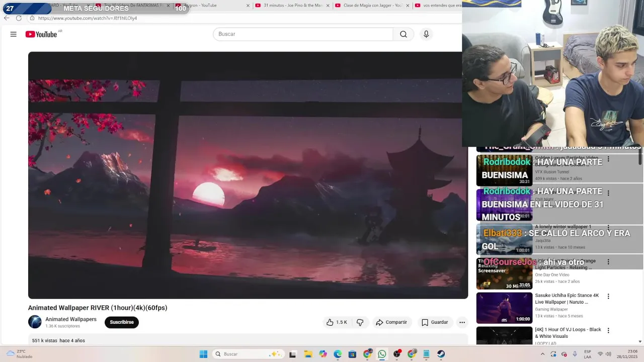Screen dimensions: 644x362
Task: Open the ESP LAA language selector
Action: click(588, 354)
